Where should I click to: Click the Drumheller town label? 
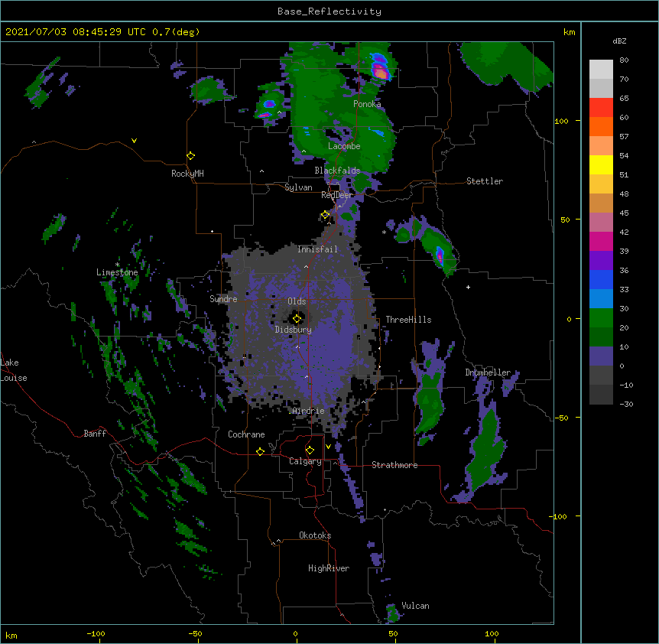pyautogui.click(x=488, y=372)
